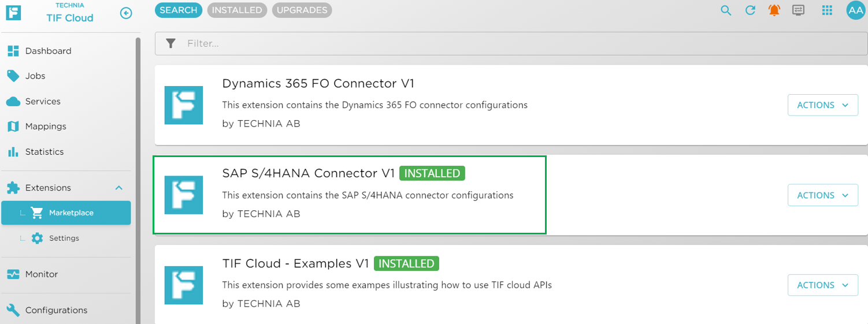
Task: Click the chat feedback icon in header
Action: [x=799, y=10]
